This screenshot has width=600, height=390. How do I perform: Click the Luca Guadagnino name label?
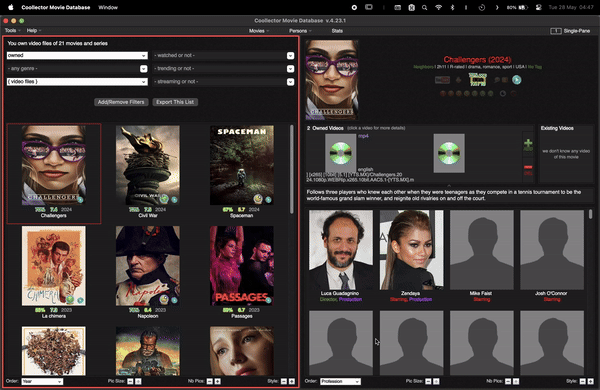[x=340, y=293]
